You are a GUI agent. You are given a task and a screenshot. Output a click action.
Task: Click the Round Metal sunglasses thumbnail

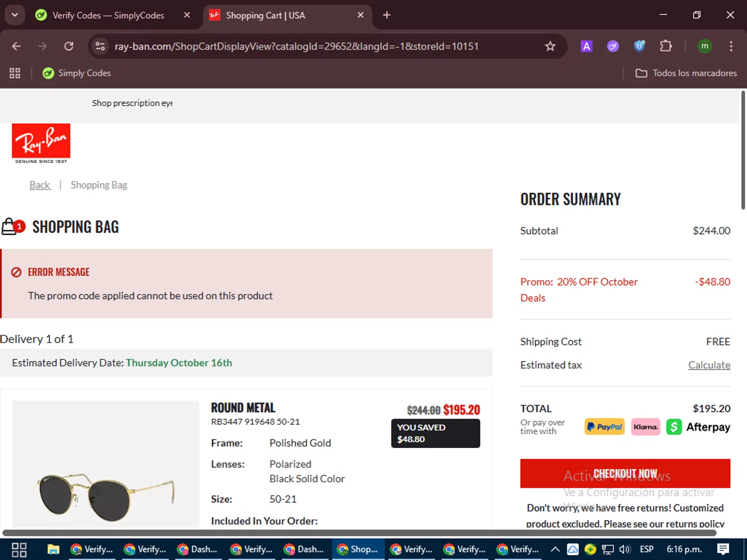[106, 463]
